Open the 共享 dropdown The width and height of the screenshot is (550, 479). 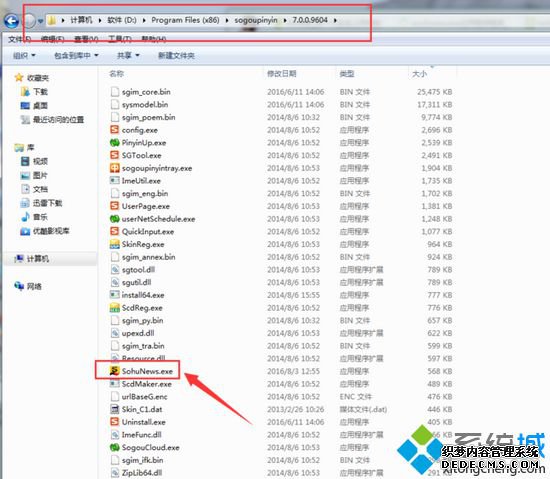pos(128,55)
